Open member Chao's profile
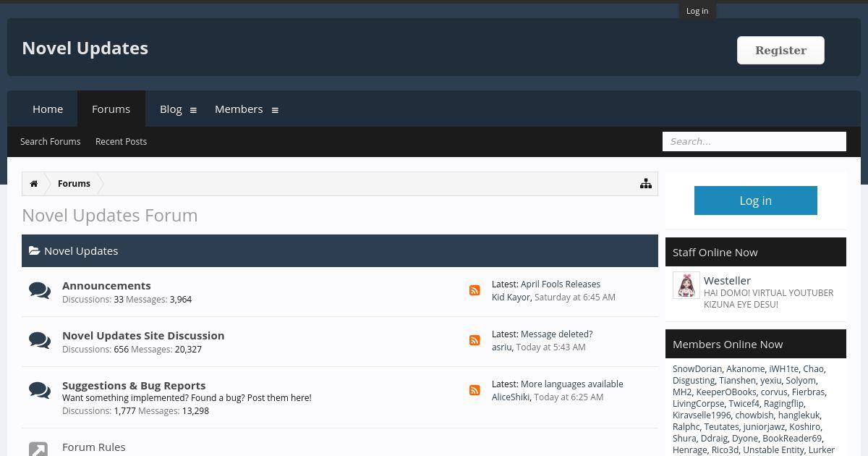Screen dimensions: 868x456 click(x=813, y=368)
